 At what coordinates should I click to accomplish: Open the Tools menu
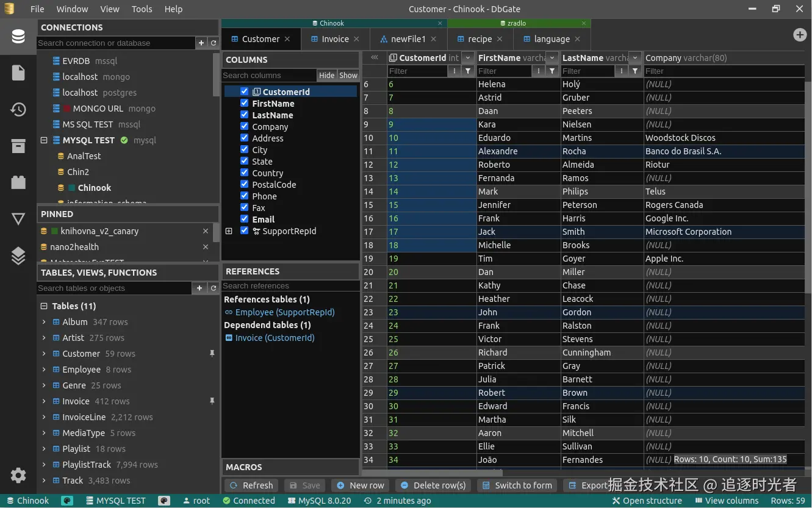[x=142, y=9]
